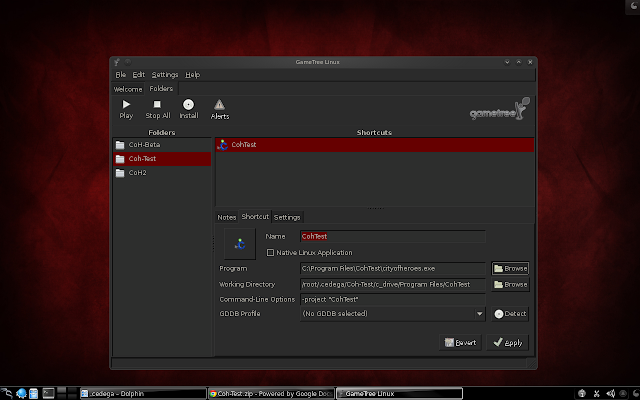Switch to the Notes tab
Screen dimensions: 640x400
[227, 217]
